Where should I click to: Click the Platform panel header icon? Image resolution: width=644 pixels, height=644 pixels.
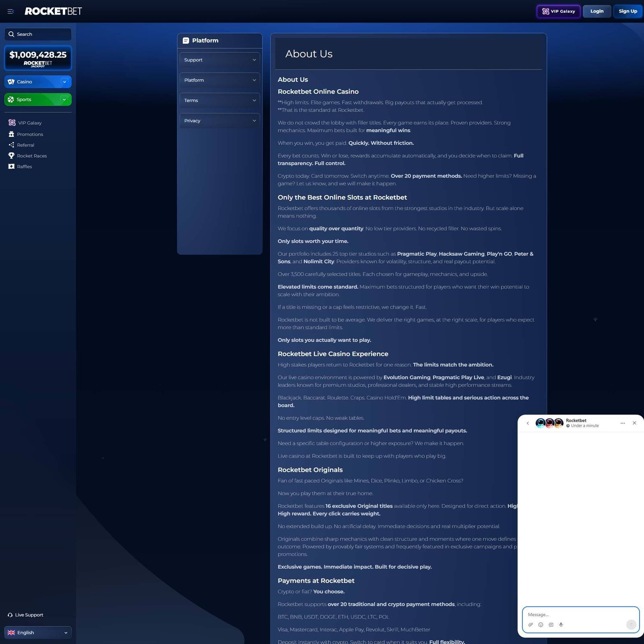pyautogui.click(x=186, y=41)
